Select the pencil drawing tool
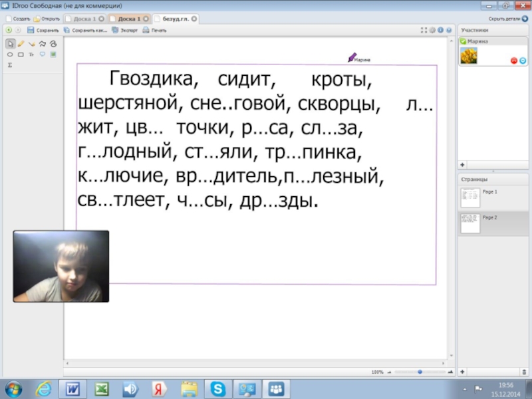 (x=21, y=43)
